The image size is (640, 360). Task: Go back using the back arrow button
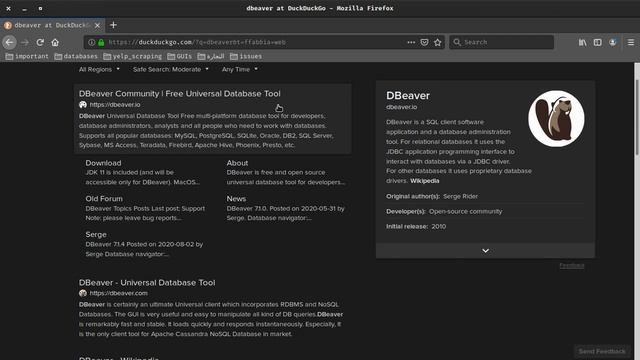click(9, 42)
